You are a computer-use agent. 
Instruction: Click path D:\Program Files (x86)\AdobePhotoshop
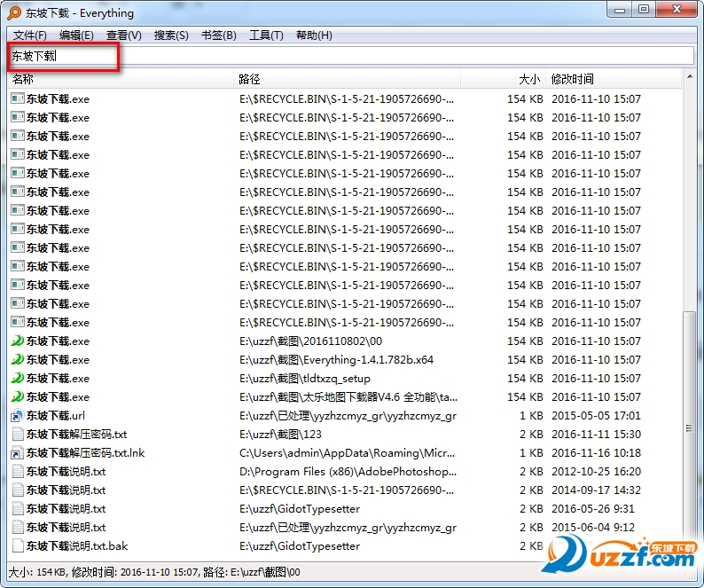pyautogui.click(x=348, y=472)
